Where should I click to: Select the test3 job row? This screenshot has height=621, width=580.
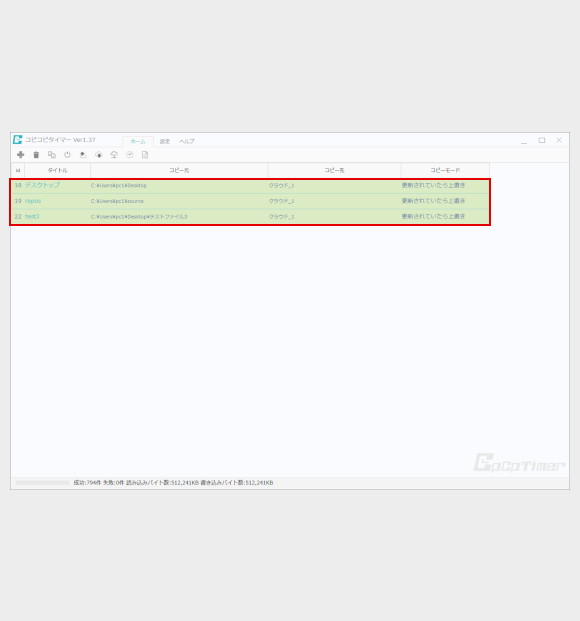pyautogui.click(x=250, y=217)
